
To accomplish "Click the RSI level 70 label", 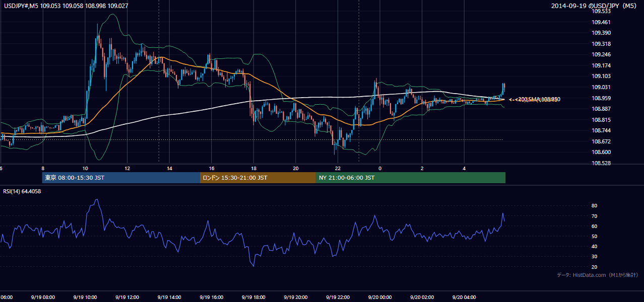I will point(595,216).
